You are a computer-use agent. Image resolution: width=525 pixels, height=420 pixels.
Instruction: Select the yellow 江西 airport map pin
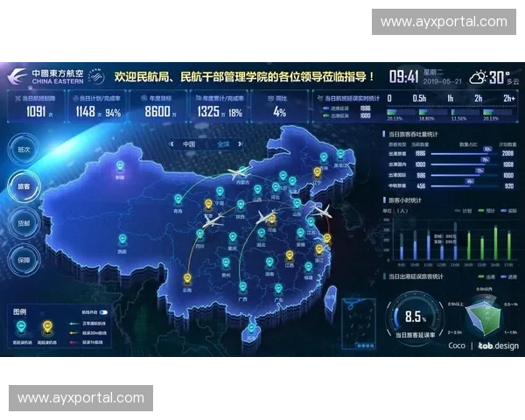pyautogui.click(x=290, y=256)
